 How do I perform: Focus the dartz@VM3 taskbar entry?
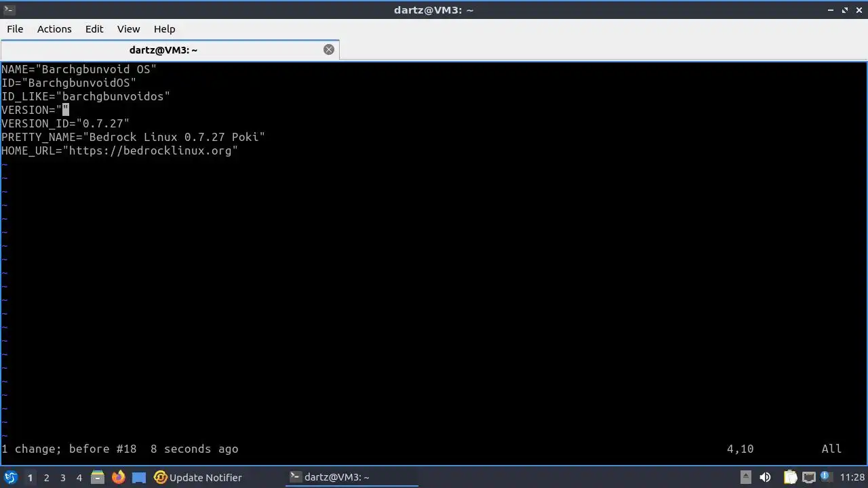(351, 477)
